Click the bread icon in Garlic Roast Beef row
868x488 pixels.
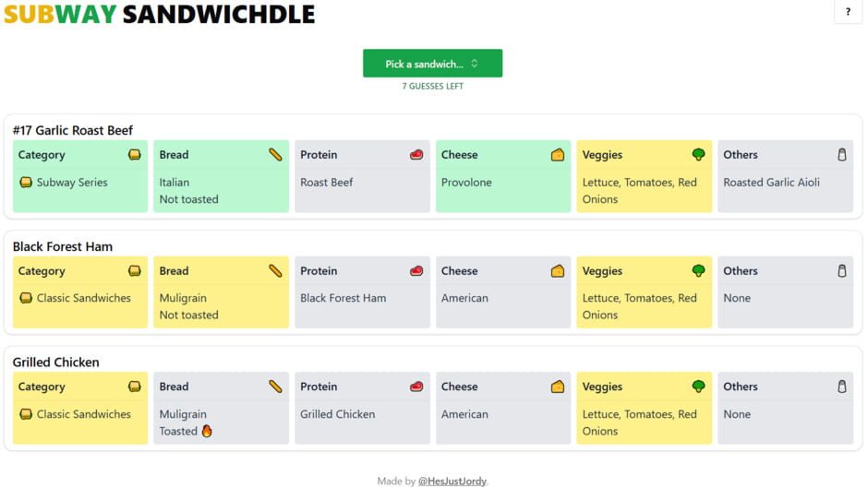tap(275, 155)
